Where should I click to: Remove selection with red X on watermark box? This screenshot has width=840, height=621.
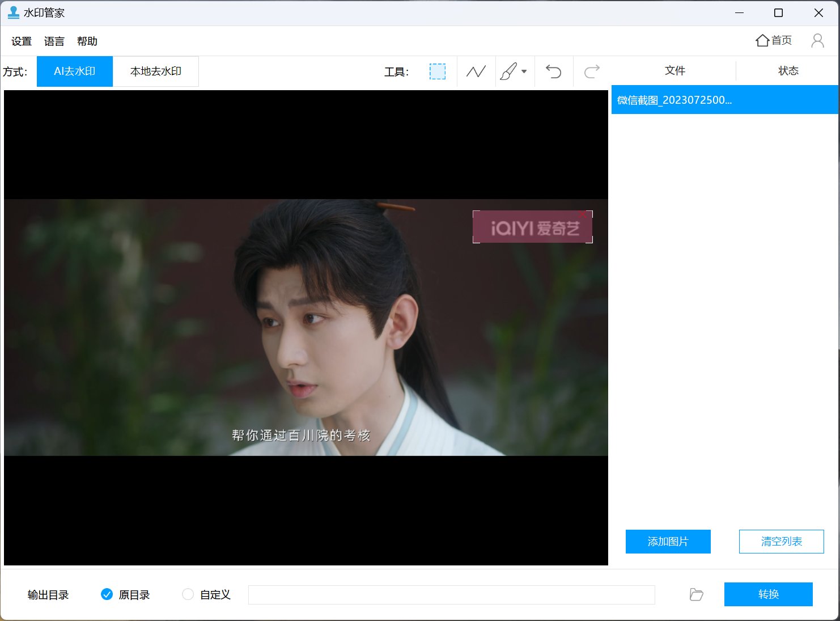(x=583, y=214)
